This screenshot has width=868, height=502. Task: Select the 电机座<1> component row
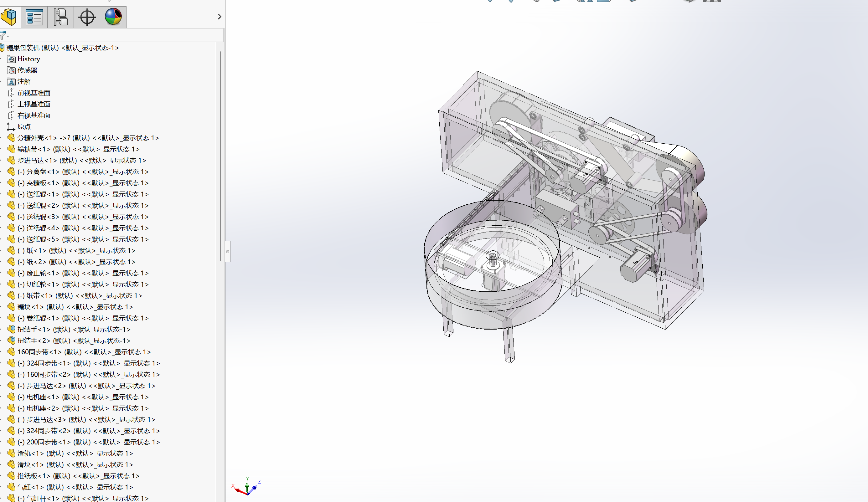78,397
